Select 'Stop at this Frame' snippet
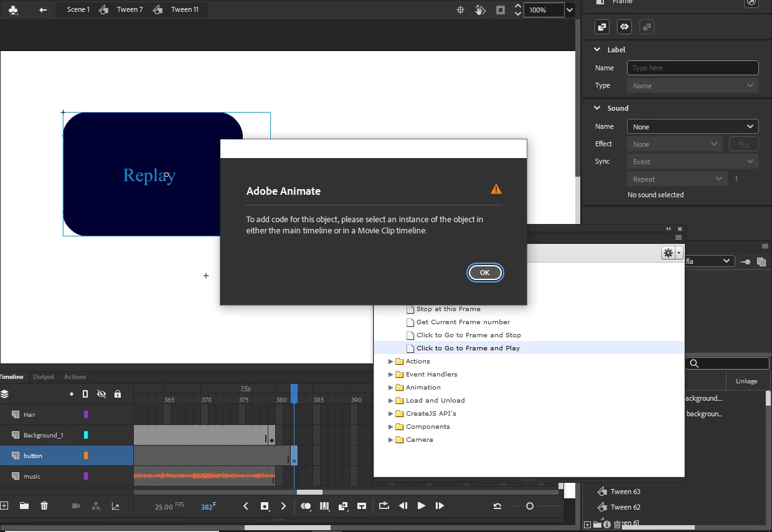 (x=448, y=309)
